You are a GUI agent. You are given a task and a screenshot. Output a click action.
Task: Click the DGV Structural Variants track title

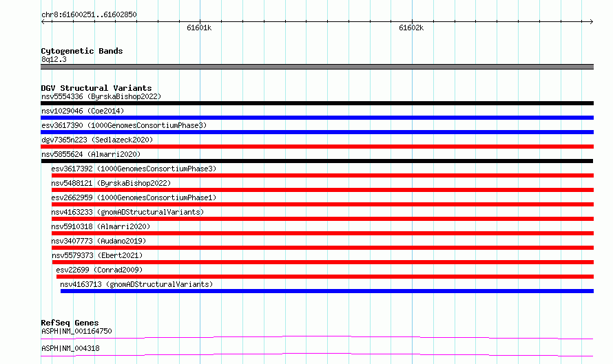(96, 88)
